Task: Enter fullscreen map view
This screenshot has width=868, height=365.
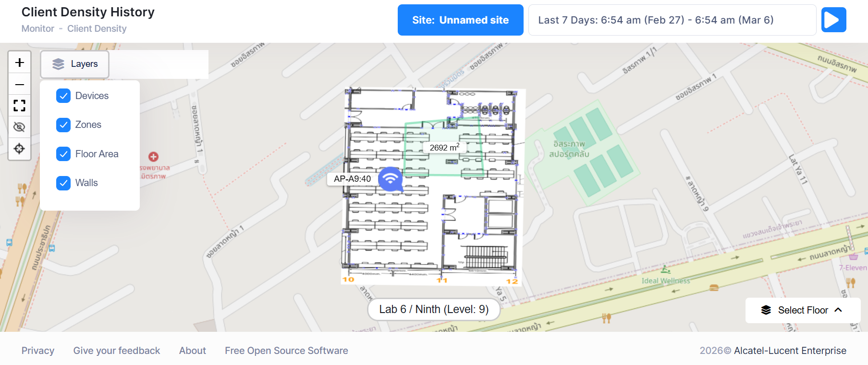Action: 20,106
